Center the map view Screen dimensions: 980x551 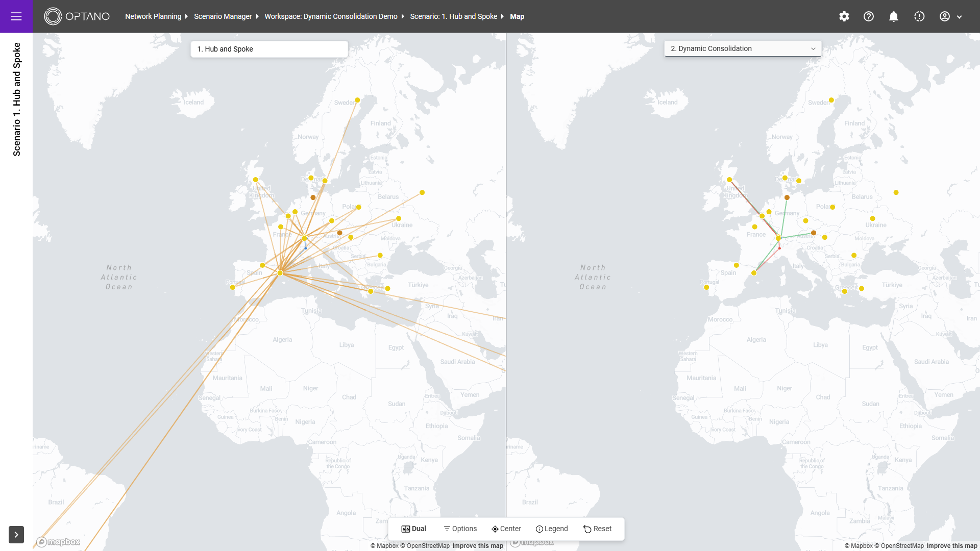tap(506, 529)
